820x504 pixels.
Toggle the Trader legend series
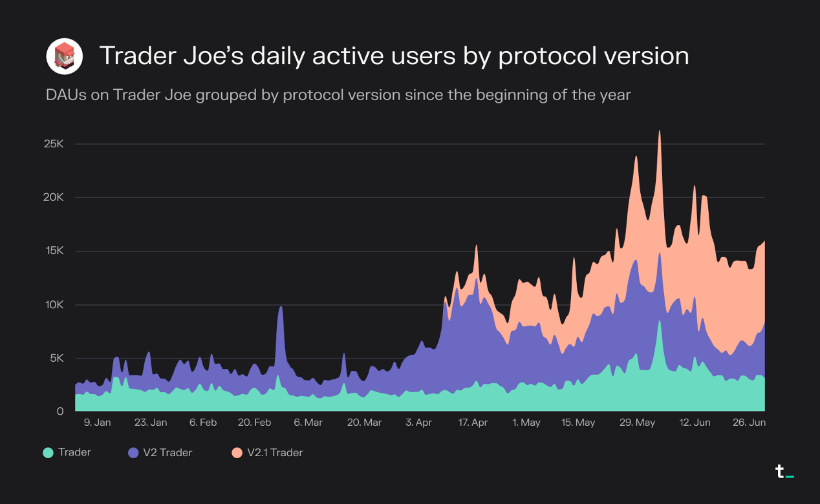(67, 452)
